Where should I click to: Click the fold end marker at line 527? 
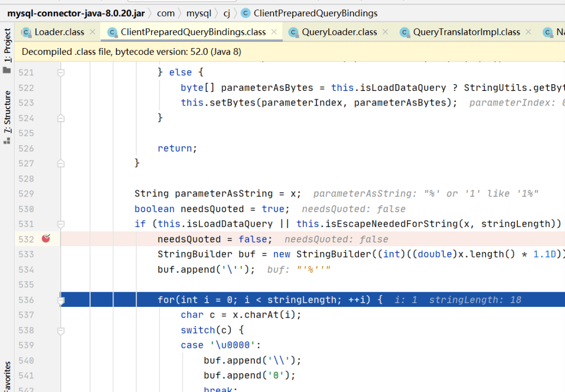[x=61, y=164]
